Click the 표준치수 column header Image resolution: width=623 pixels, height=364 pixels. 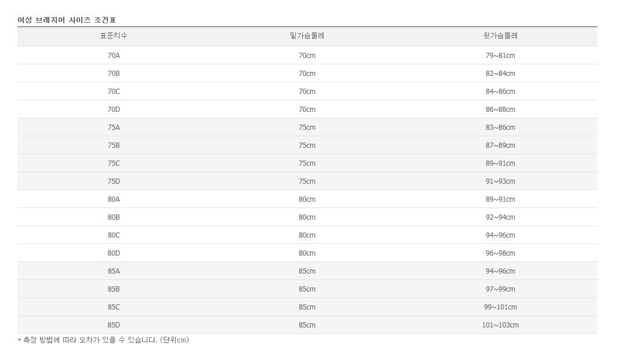(114, 36)
